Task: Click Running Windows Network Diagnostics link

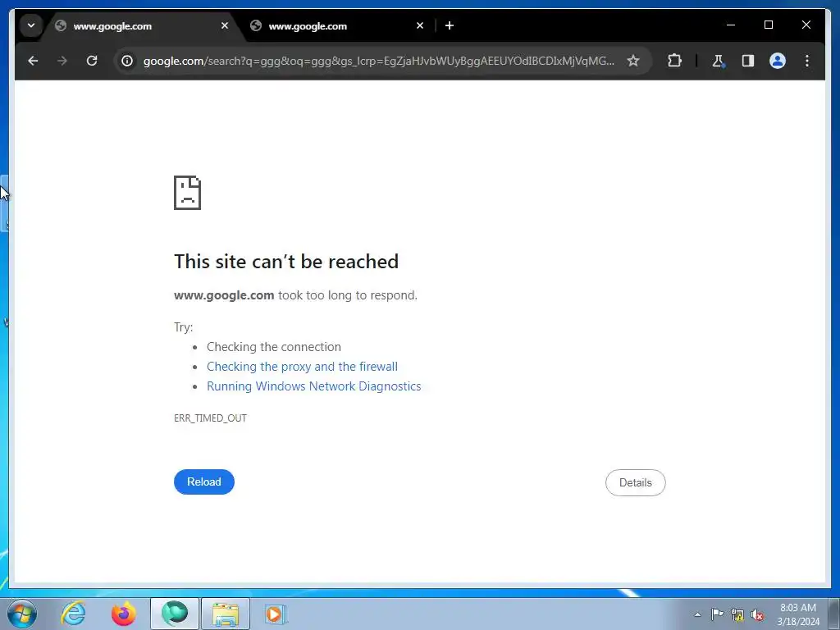Action: coord(314,386)
